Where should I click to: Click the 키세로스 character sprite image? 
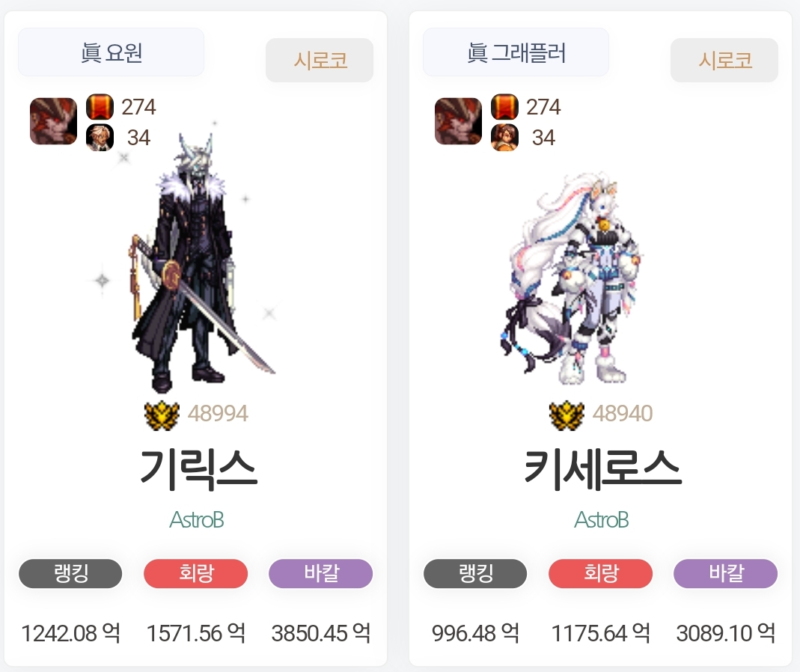click(x=572, y=279)
